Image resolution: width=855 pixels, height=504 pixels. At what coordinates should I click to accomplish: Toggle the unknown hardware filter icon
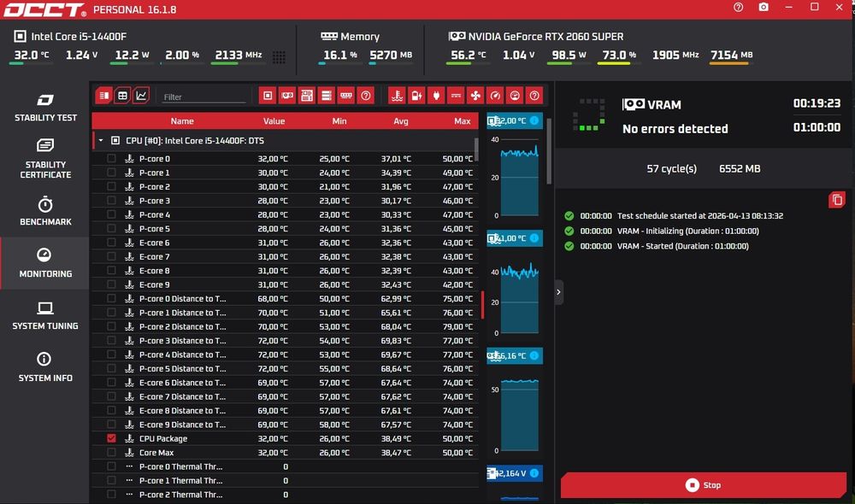coord(366,96)
